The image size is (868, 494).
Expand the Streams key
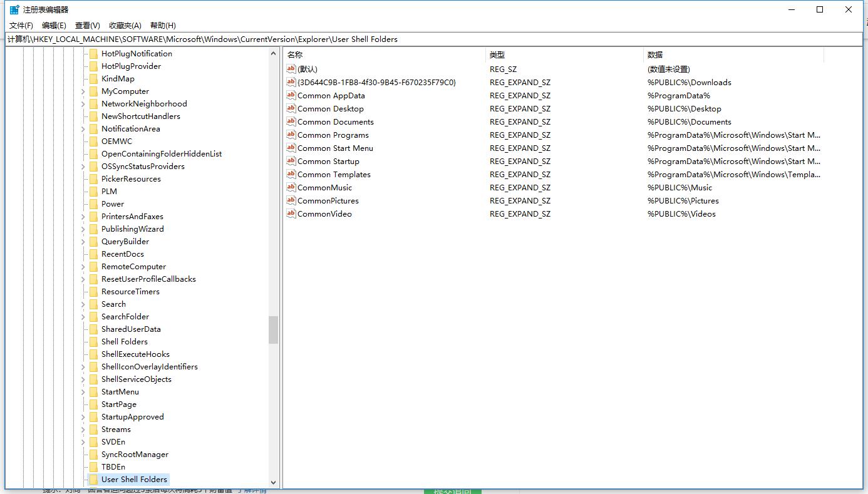pyautogui.click(x=83, y=430)
